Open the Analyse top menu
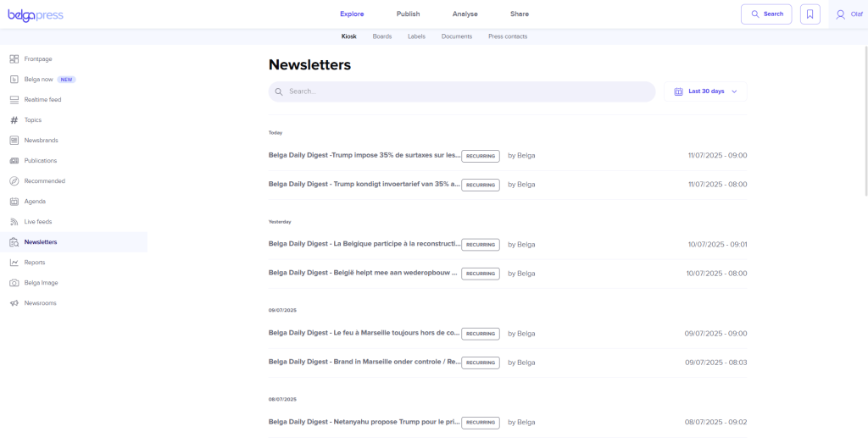 [x=465, y=14]
